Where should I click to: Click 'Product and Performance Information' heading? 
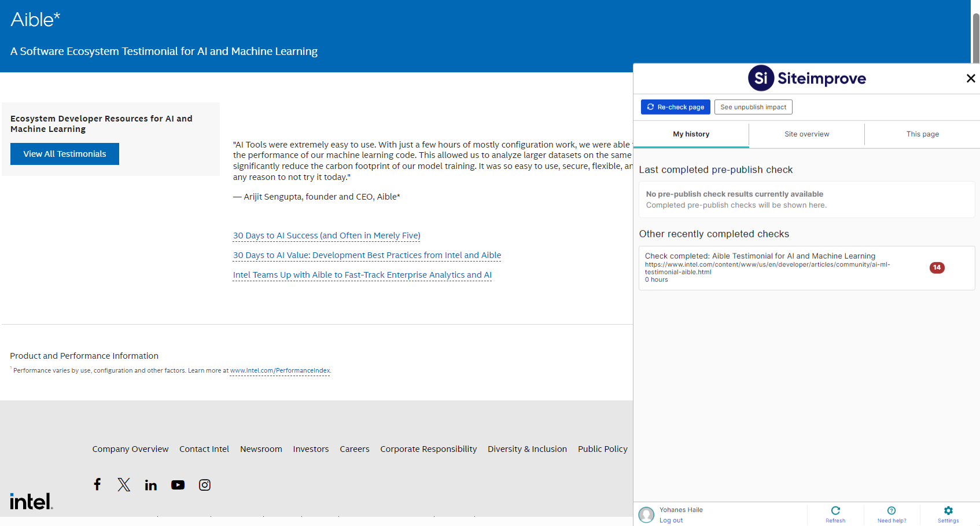[x=84, y=356]
